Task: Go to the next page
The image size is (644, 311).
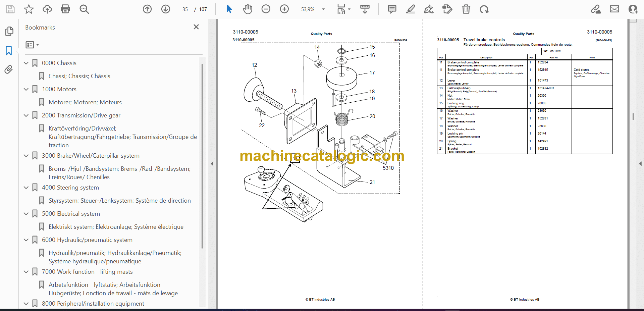Action: point(166,9)
